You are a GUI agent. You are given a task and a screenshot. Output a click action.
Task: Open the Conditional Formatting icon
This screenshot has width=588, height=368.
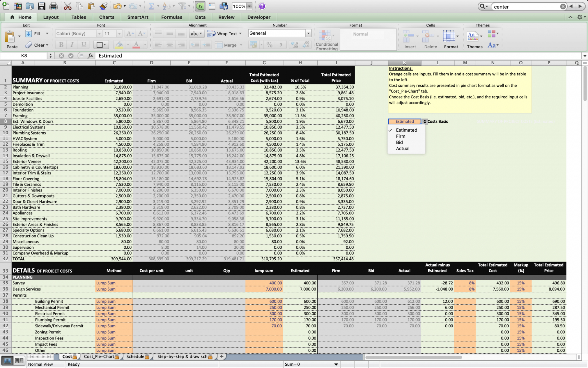pyautogui.click(x=325, y=36)
